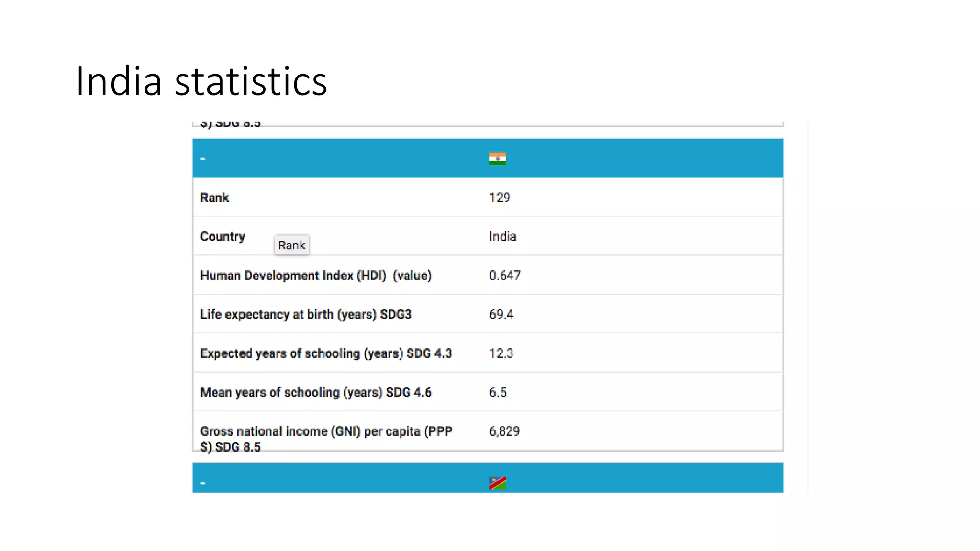Click the mean schooling value '6.5'
The height and width of the screenshot is (551, 980).
coord(498,392)
